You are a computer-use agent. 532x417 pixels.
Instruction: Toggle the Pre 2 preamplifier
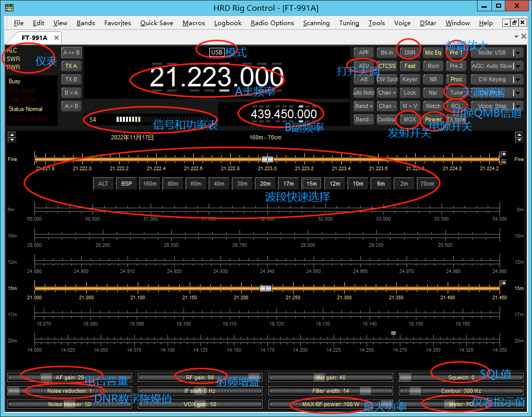(456, 66)
